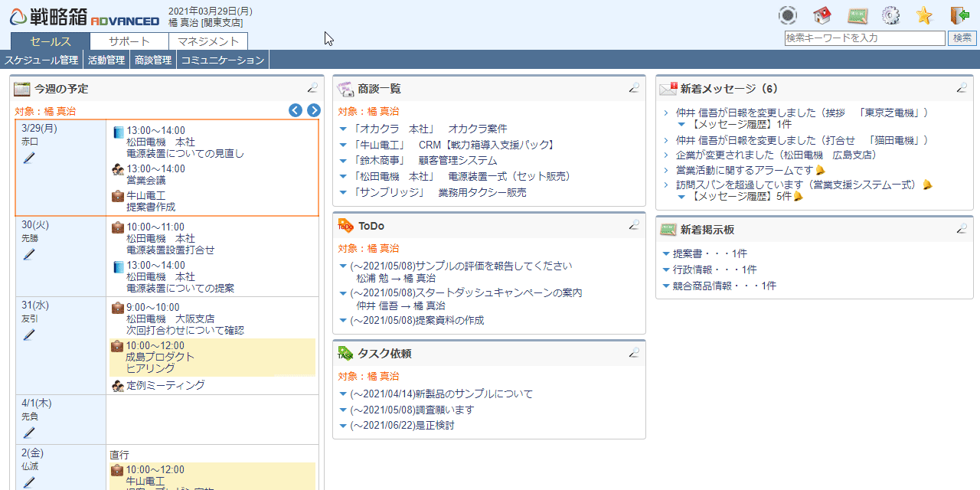Click the round dotted status icon
The height and width of the screenshot is (490, 980).
pos(787,15)
